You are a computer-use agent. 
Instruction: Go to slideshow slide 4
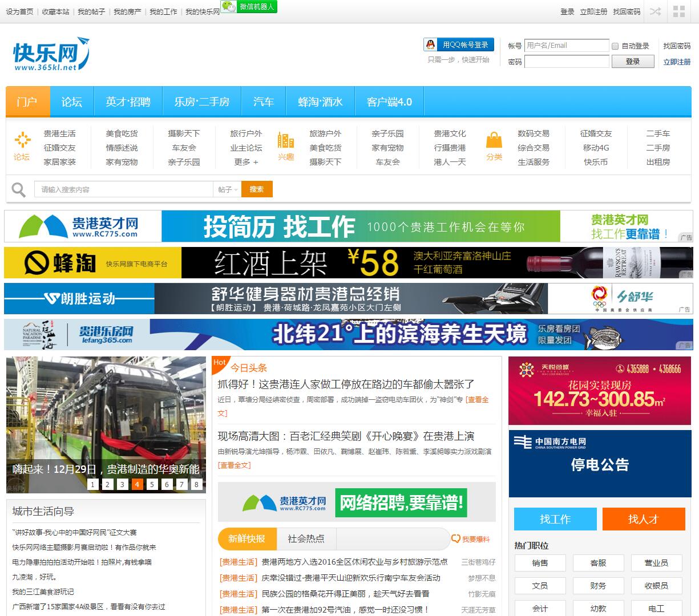tap(137, 484)
